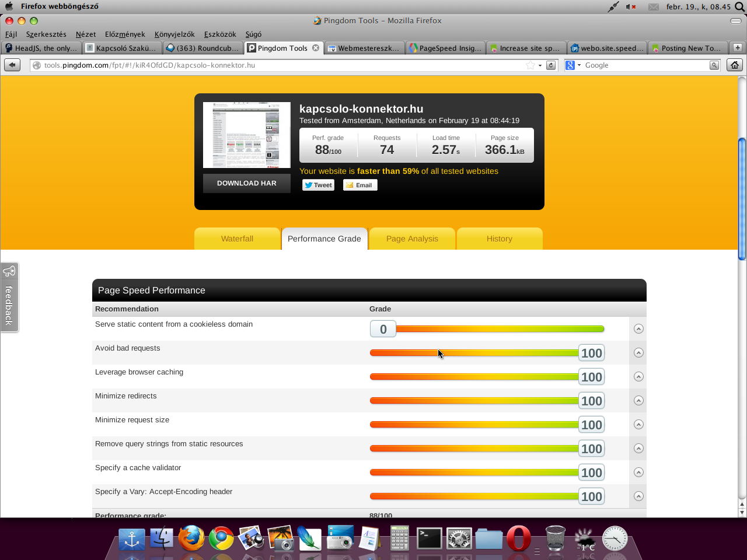Open the blue folder in the dock
The image size is (747, 560).
point(488,539)
